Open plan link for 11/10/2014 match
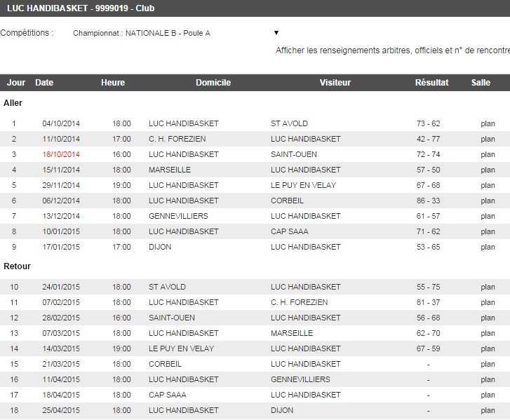The width and height of the screenshot is (510, 420). pyautogui.click(x=488, y=139)
